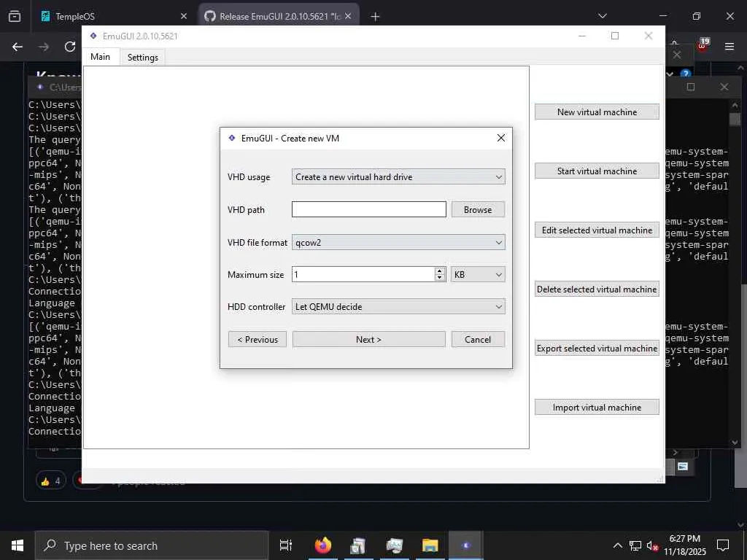747x560 pixels.
Task: Click the network tray icon
Action: 635,545
